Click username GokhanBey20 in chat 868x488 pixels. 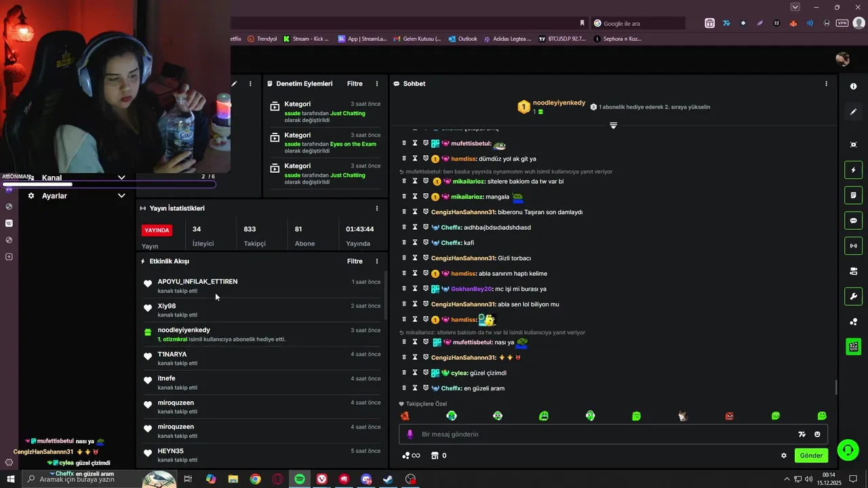point(471,289)
